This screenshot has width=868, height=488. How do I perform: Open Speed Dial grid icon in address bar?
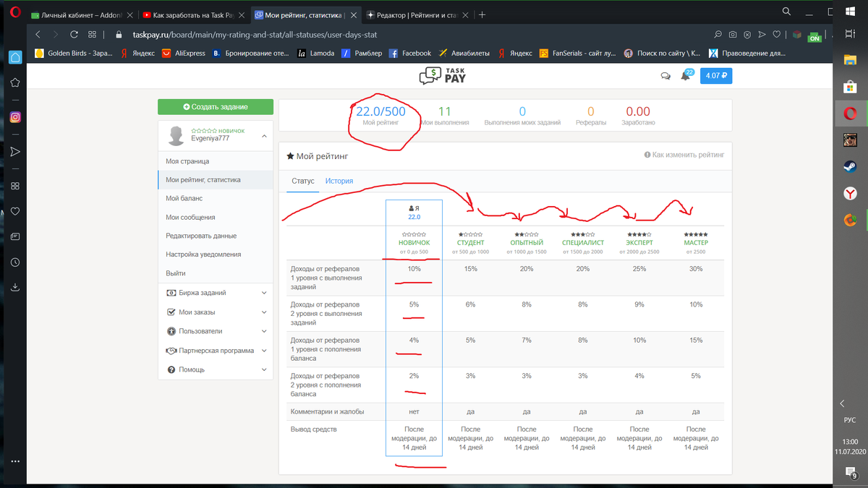coord(93,34)
